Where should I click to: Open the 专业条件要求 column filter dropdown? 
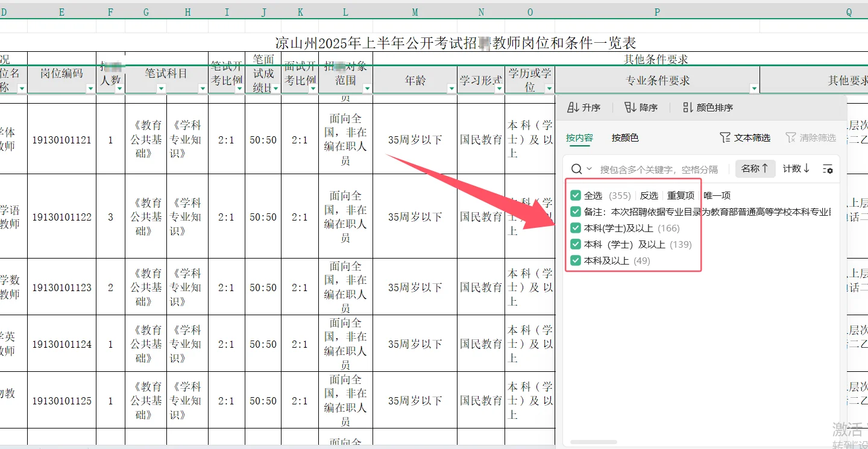[x=754, y=87]
